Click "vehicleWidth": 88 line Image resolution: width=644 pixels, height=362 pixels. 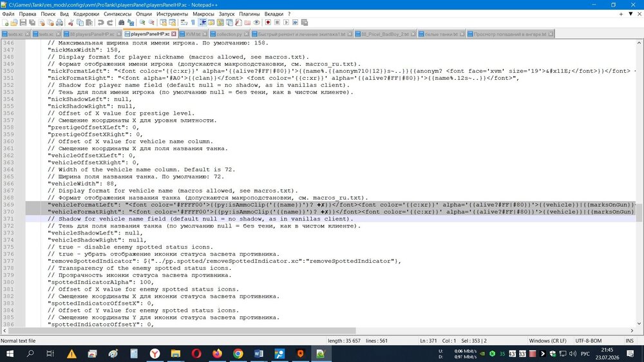[82, 184]
